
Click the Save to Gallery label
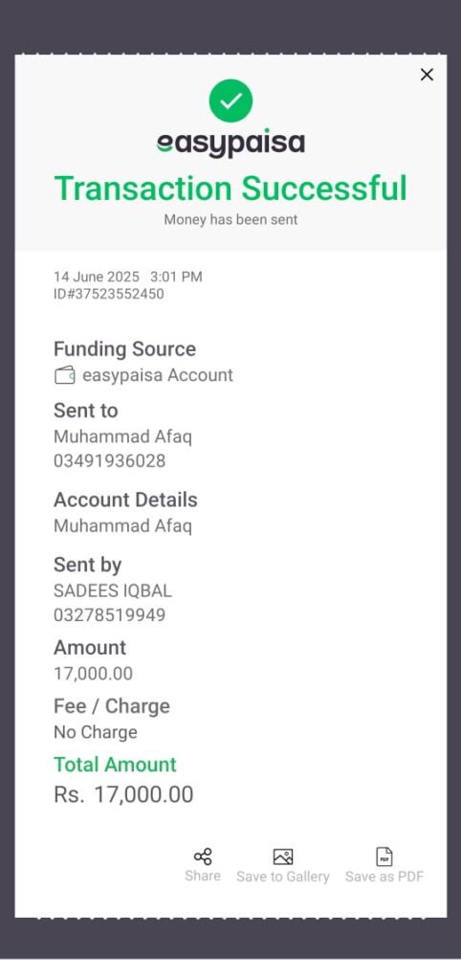283,877
